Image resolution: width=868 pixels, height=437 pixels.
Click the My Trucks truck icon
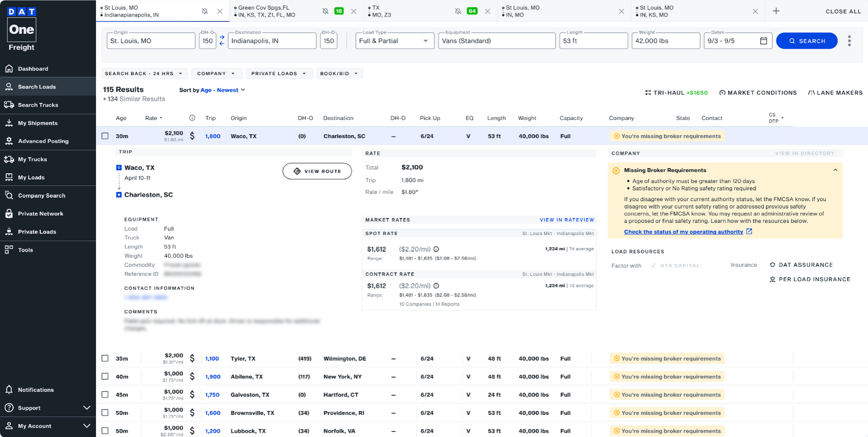(x=9, y=159)
